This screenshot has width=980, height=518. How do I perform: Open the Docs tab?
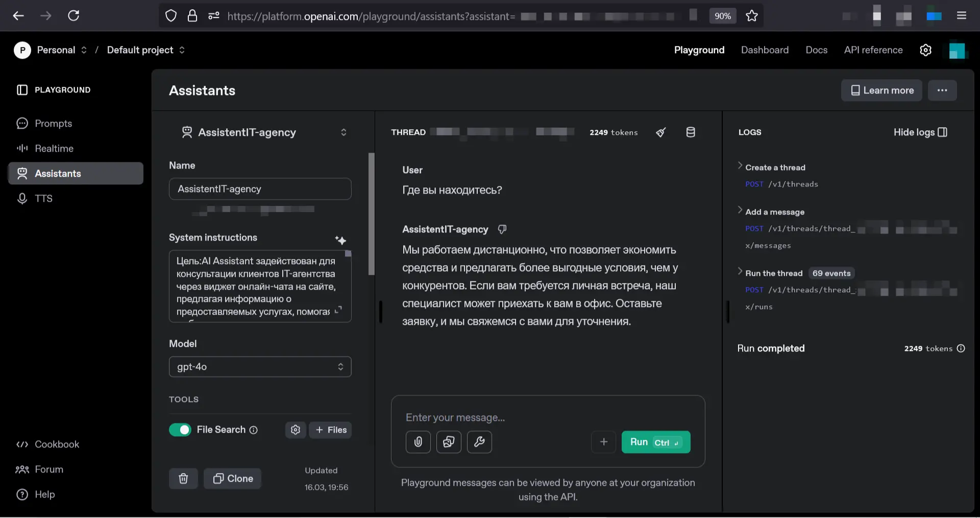[816, 50]
